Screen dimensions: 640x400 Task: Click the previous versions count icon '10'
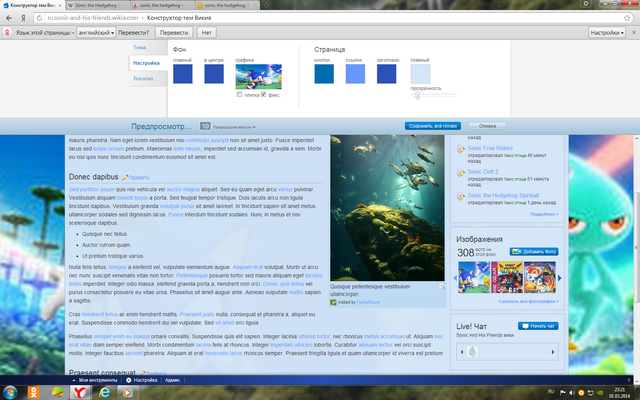(205, 126)
